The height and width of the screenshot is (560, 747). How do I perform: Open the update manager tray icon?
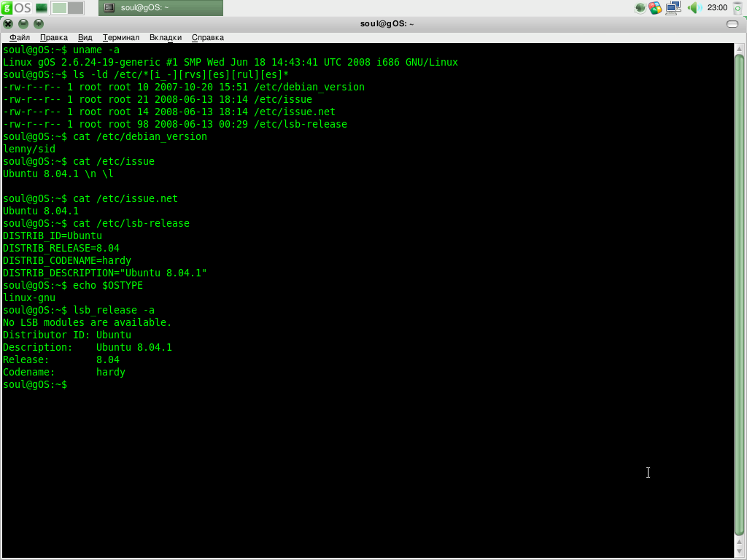click(x=640, y=7)
